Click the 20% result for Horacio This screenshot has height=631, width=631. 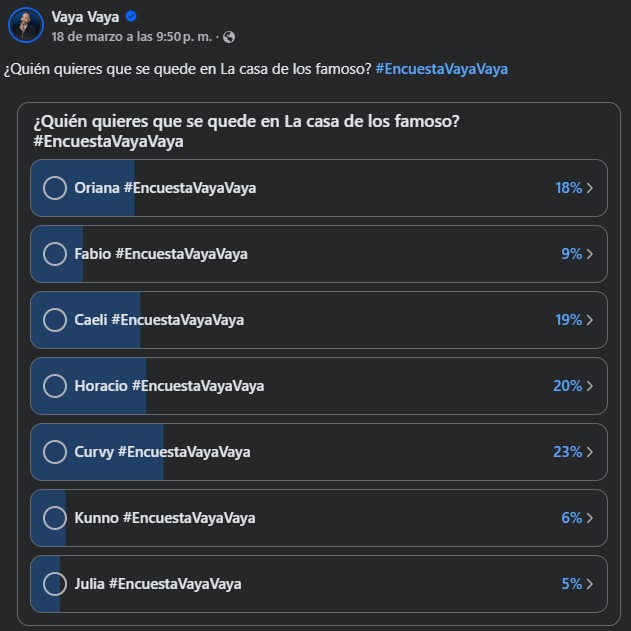coord(567,386)
